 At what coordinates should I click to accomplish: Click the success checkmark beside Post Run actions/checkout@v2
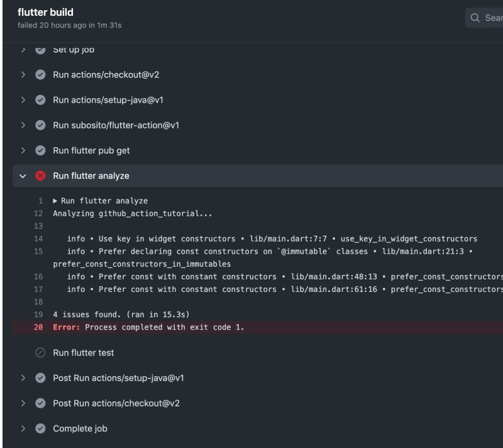(40, 403)
